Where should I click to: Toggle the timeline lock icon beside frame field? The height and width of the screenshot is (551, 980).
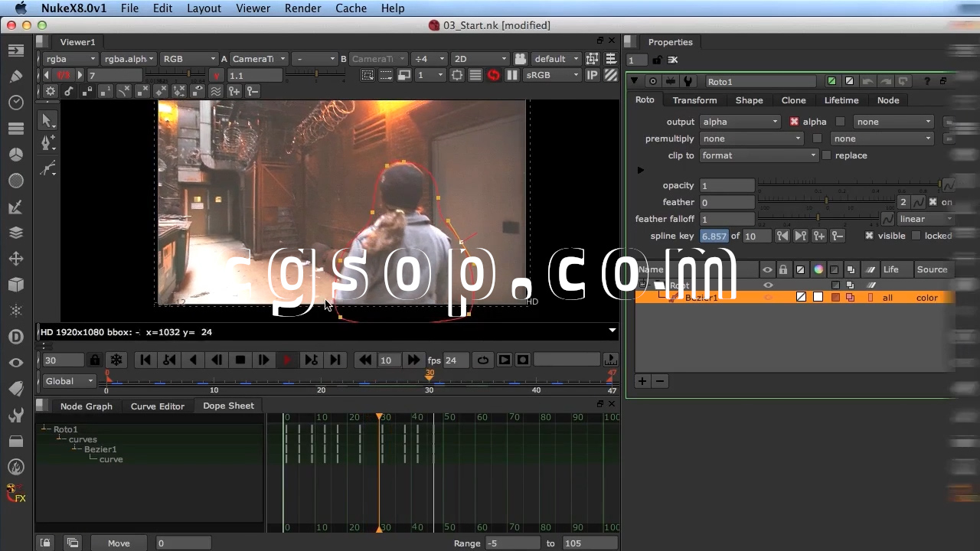tap(94, 360)
